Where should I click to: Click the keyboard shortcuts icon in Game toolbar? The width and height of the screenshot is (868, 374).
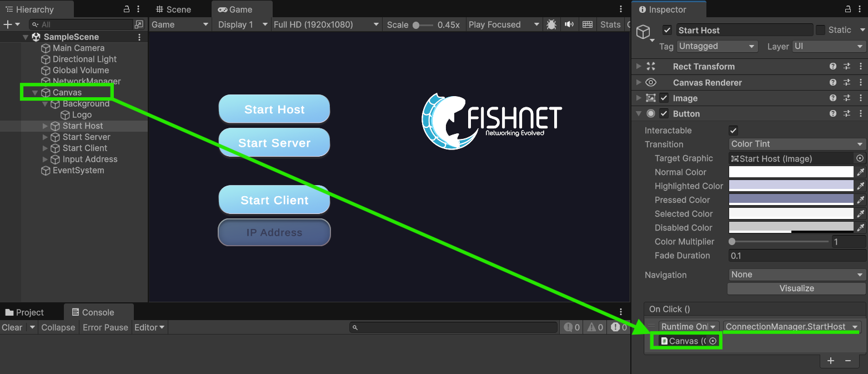[x=587, y=24]
